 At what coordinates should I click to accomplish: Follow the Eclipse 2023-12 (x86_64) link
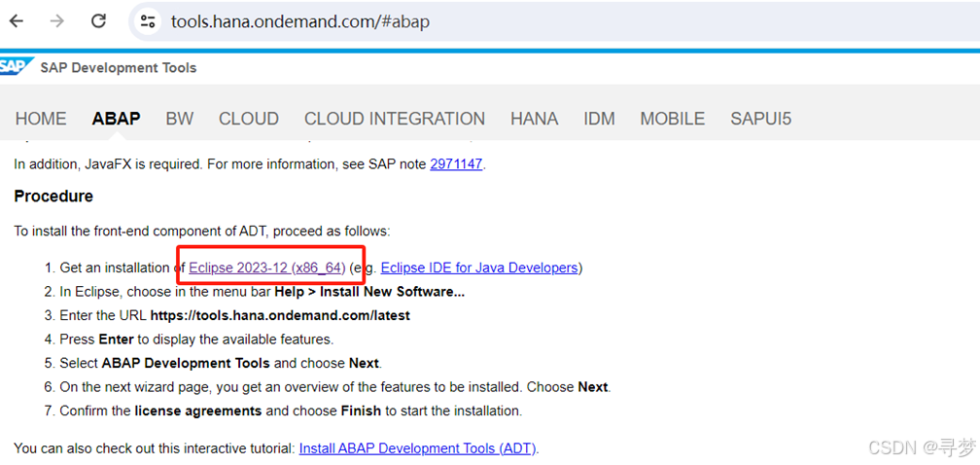(266, 268)
